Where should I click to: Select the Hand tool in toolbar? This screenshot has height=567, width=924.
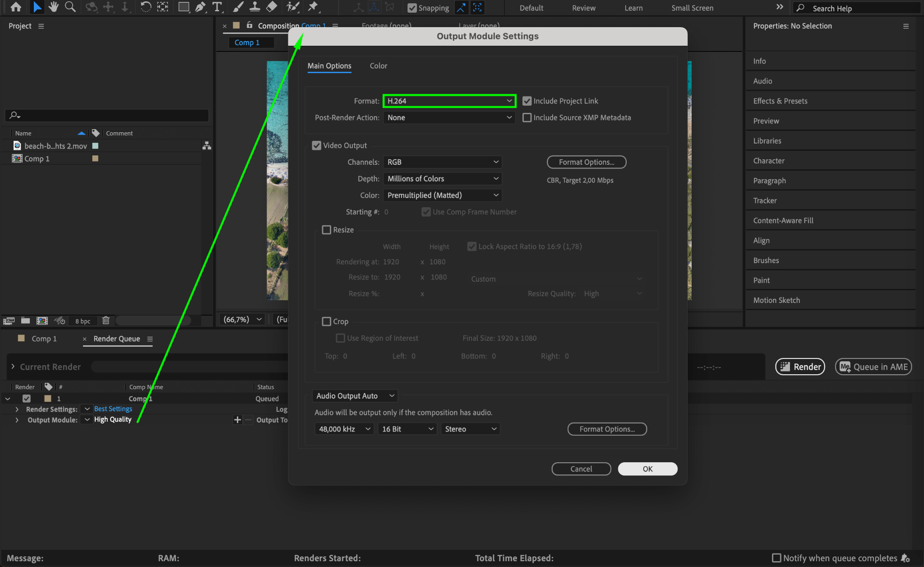click(x=54, y=7)
